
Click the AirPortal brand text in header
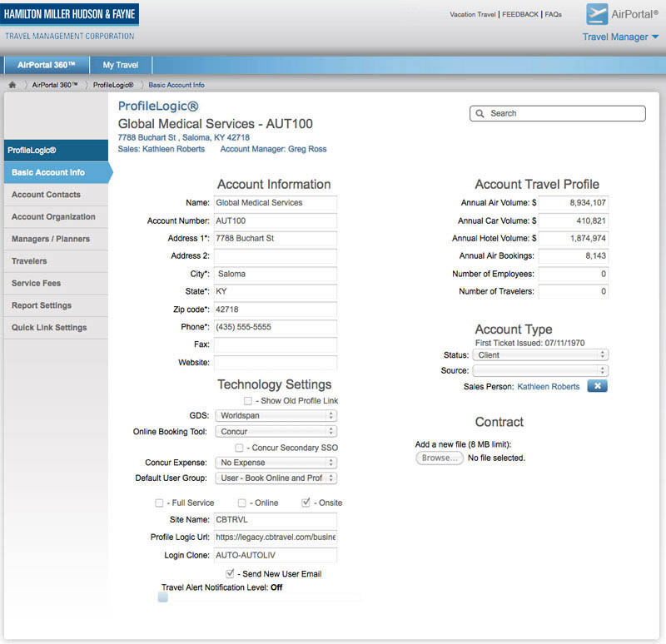tap(635, 14)
